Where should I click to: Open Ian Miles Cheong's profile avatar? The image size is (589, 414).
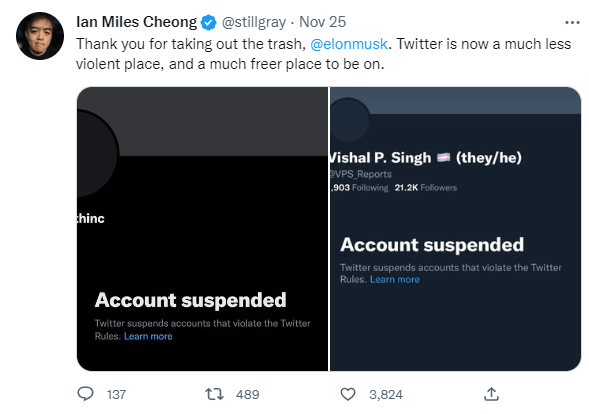[40, 36]
